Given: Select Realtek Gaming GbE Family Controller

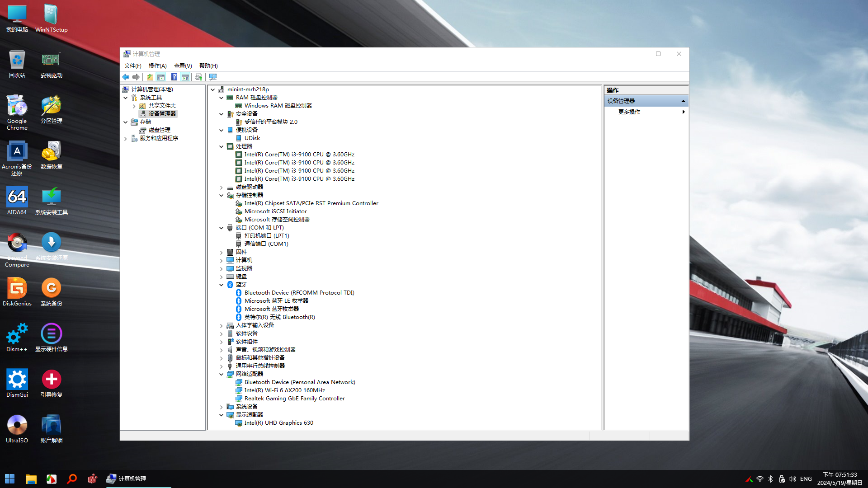Looking at the screenshot, I should tap(295, 399).
